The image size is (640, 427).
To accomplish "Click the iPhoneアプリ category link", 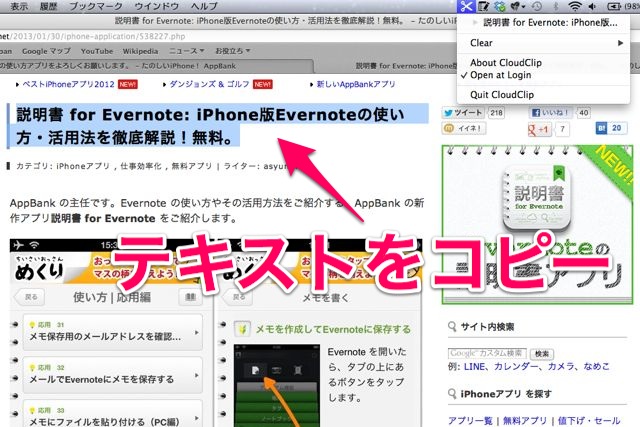I will tap(82, 166).
